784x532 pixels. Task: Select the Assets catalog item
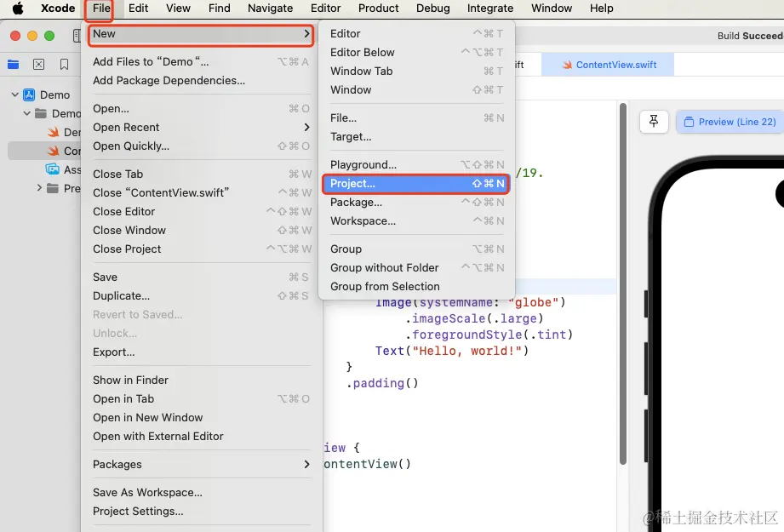(x=62, y=169)
